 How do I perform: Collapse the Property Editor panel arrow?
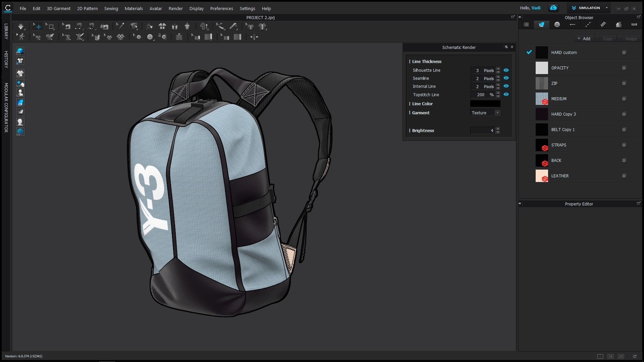click(520, 203)
